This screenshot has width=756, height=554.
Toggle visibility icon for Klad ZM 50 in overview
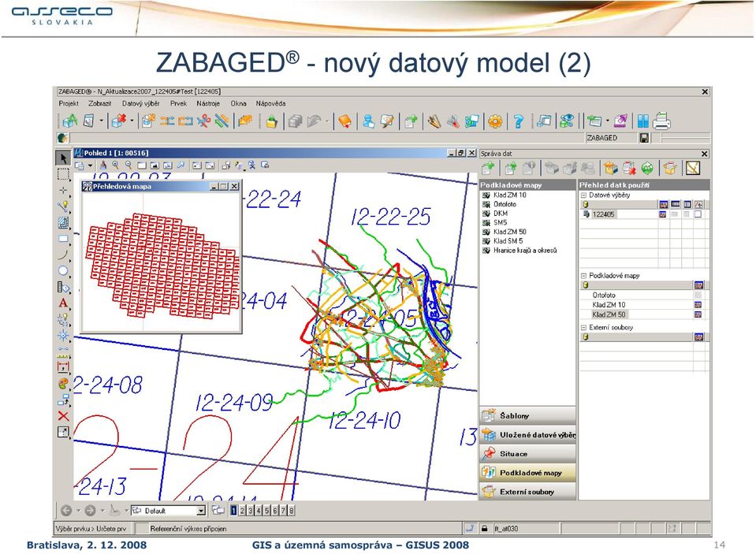coord(698,314)
